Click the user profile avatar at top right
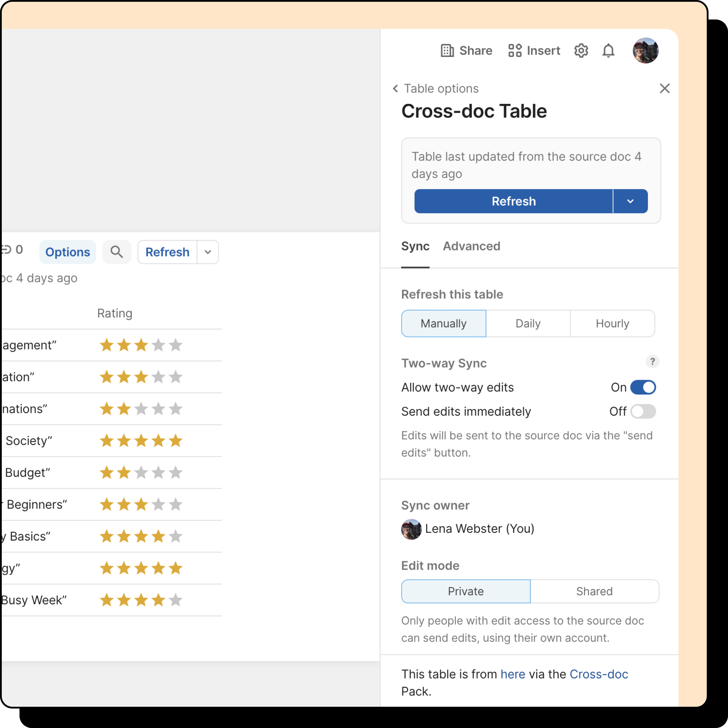The image size is (728, 728). (645, 50)
